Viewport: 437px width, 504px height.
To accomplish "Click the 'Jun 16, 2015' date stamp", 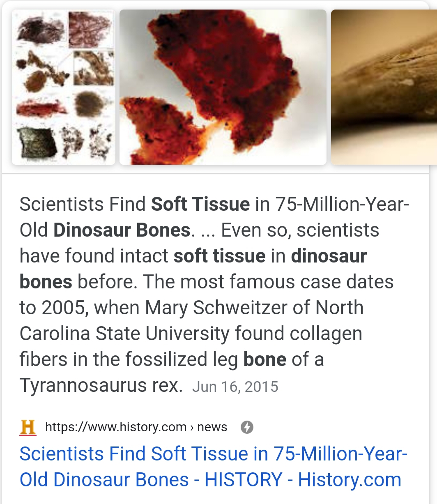I will (235, 387).
